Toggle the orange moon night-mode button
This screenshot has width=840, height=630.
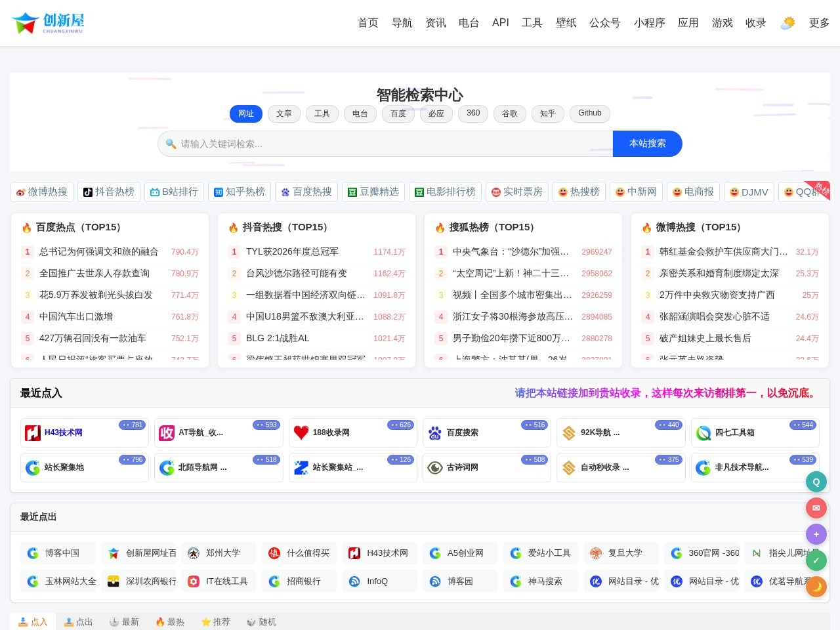pos(816,587)
